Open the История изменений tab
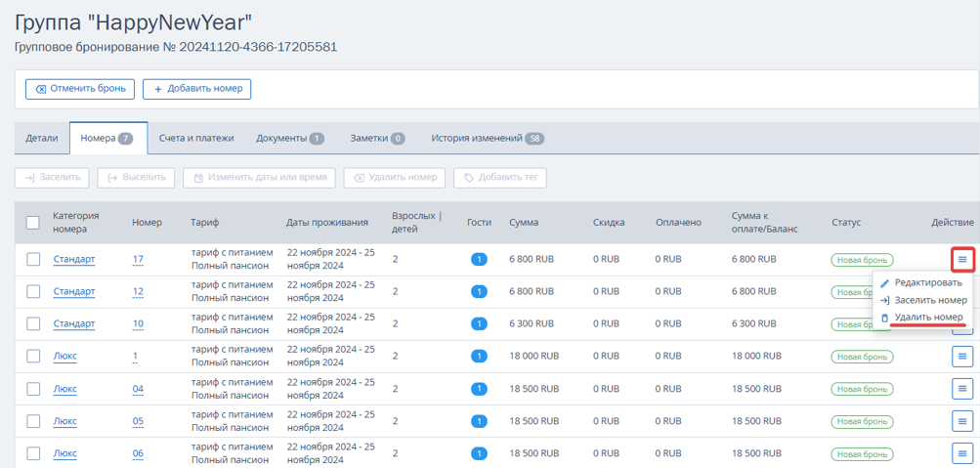The image size is (980, 468). 488,138
